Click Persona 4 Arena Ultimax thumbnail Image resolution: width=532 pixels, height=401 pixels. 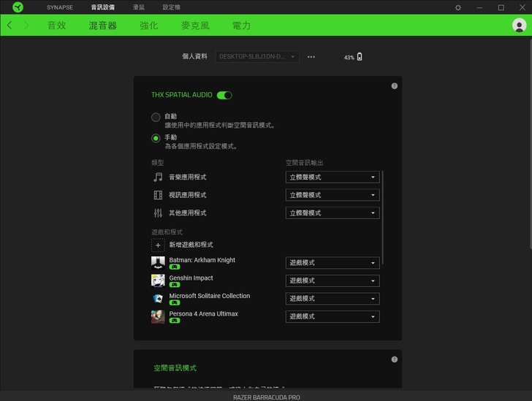(158, 316)
